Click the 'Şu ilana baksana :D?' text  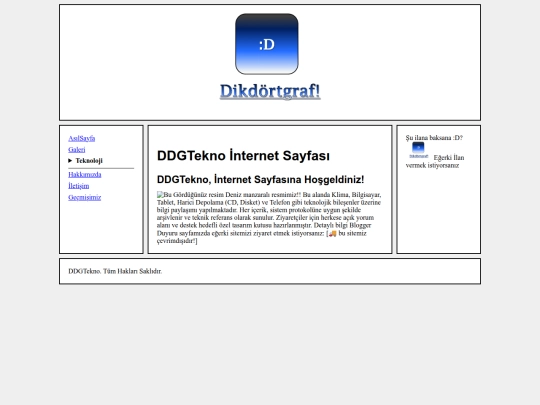(434, 138)
